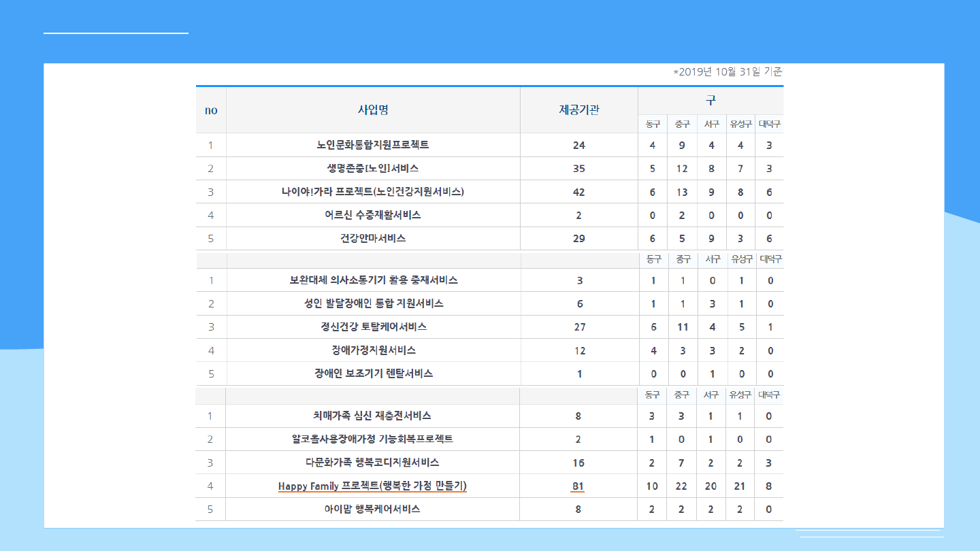
Task: Select the 장애가정지원서비스 entry
Action: point(373,350)
